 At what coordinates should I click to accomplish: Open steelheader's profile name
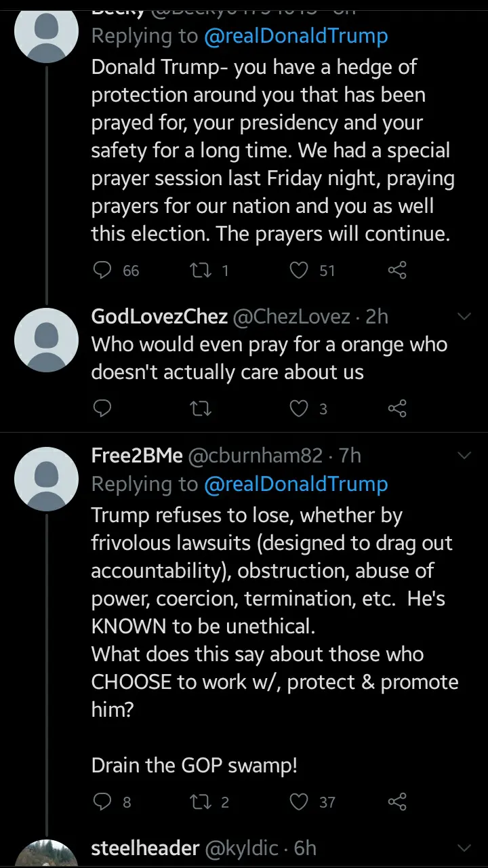pos(145,848)
